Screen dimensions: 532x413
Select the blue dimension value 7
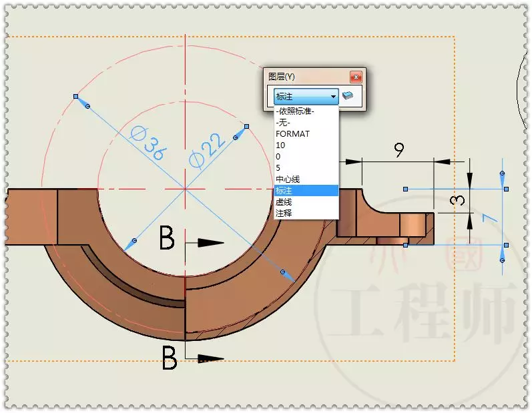coord(490,218)
